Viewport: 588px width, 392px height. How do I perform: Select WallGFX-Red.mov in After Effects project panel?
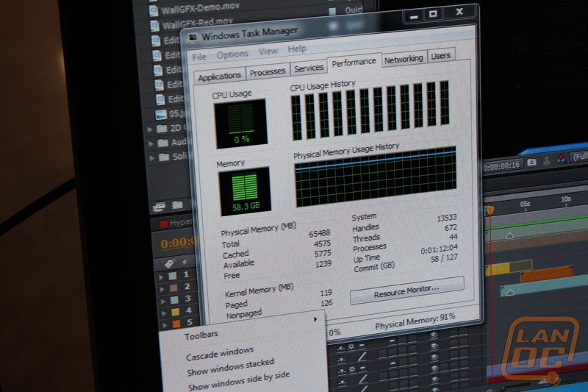(x=197, y=24)
